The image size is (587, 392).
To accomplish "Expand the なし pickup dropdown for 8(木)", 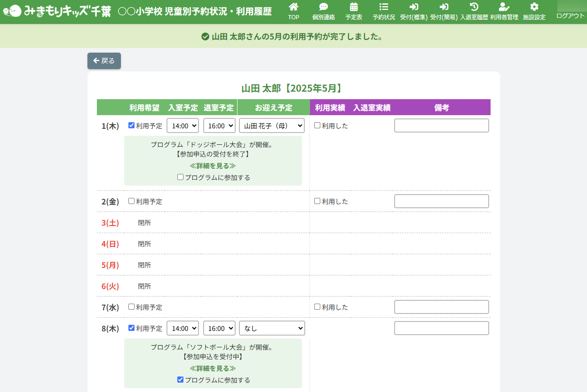I will pyautogui.click(x=272, y=329).
